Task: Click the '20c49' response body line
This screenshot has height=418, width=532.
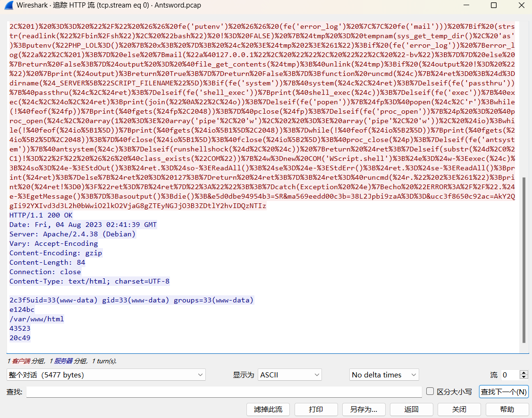Action: (20, 338)
